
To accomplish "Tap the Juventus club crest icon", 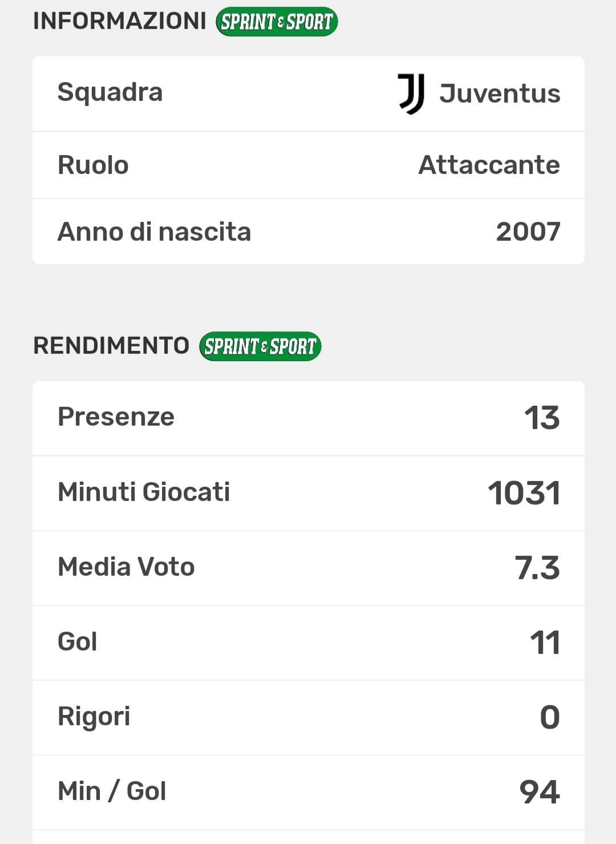I will [x=411, y=94].
